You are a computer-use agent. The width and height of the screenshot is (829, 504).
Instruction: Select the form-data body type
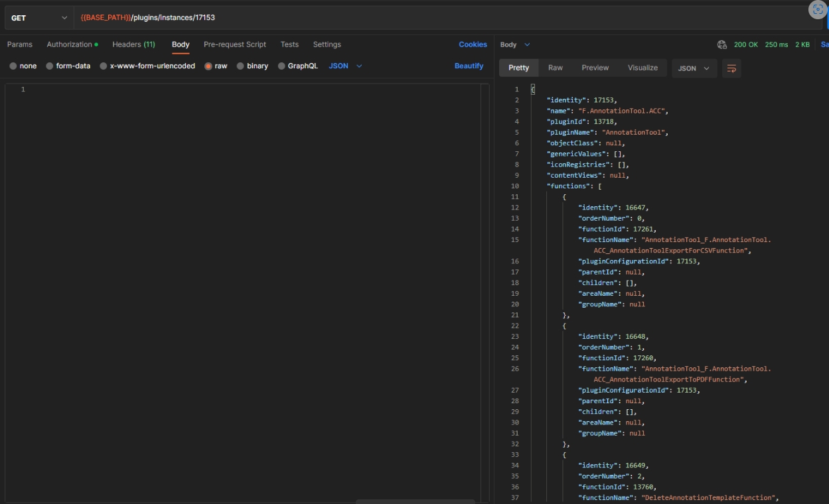point(50,66)
